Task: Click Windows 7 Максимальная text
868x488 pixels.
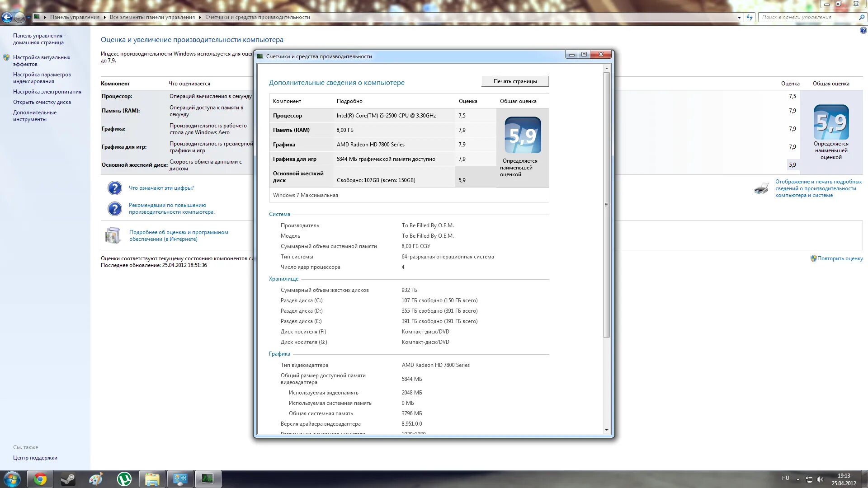Action: pyautogui.click(x=306, y=195)
